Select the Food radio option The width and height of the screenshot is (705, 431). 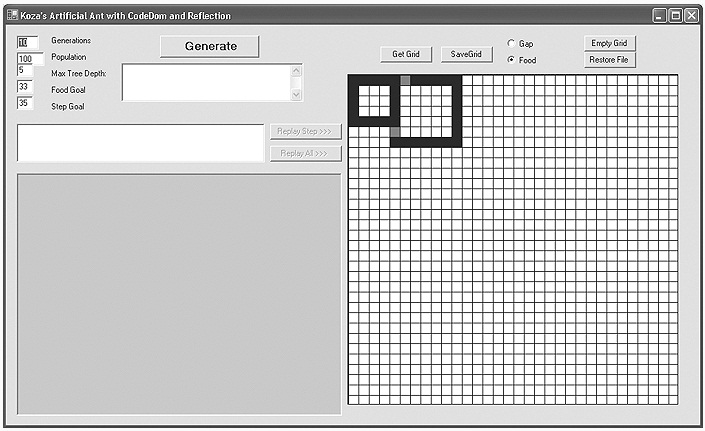click(511, 60)
